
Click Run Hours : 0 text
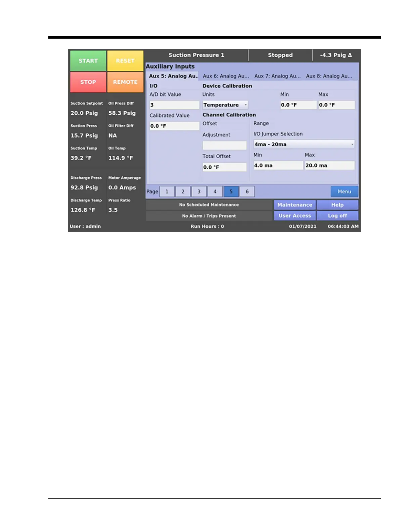pos(207,226)
